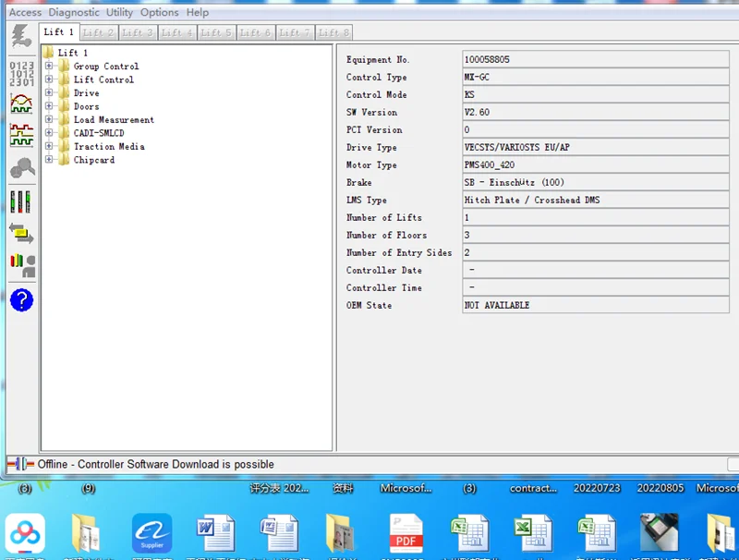Click the numeric data display icon
The height and width of the screenshot is (560, 739).
[x=21, y=71]
